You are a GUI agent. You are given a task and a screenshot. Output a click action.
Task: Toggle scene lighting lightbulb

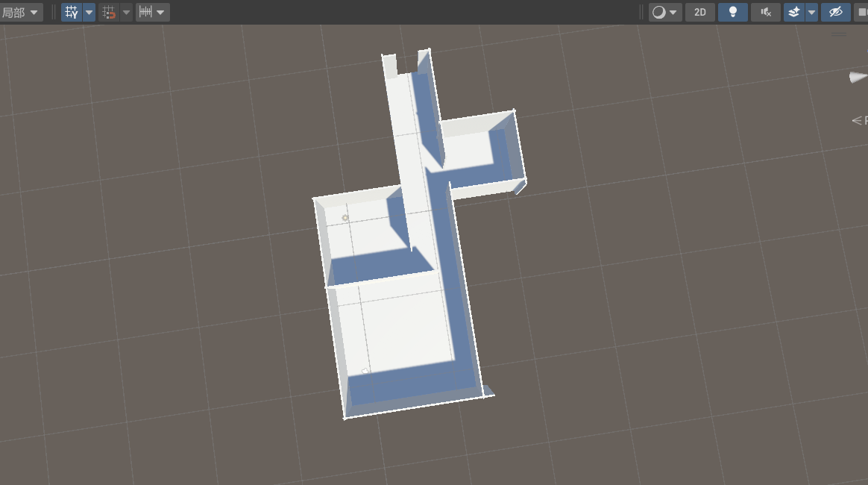click(733, 12)
